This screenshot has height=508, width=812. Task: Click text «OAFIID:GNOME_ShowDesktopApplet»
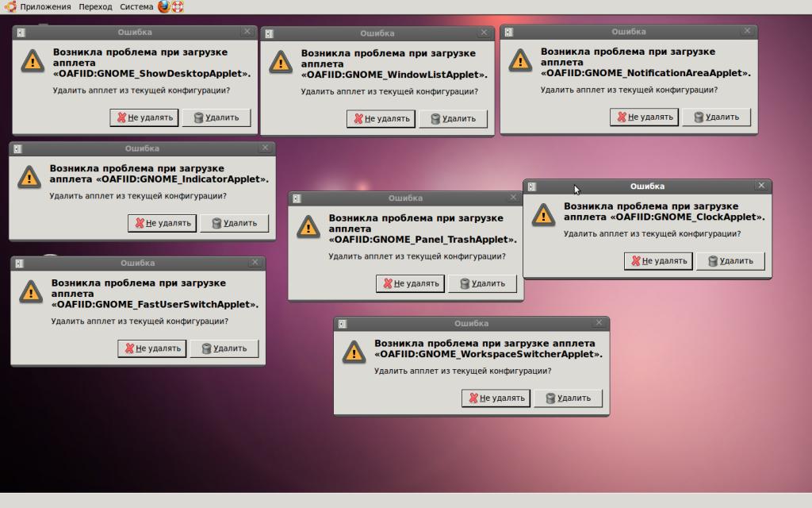(151, 74)
